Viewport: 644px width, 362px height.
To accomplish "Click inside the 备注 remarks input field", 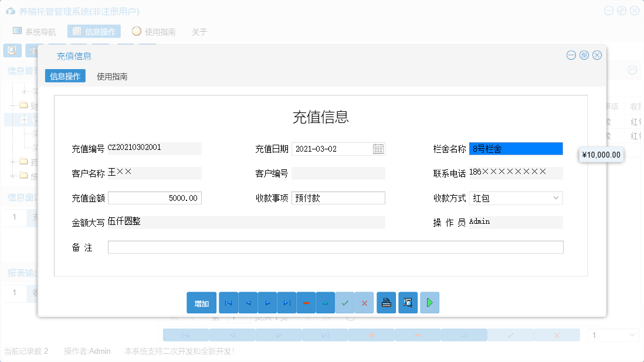I will (x=335, y=247).
